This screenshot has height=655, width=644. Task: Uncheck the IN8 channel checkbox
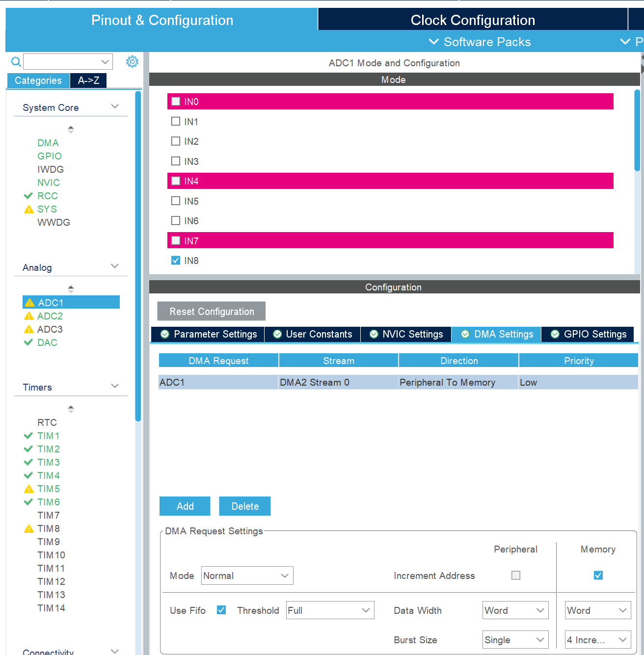point(175,260)
